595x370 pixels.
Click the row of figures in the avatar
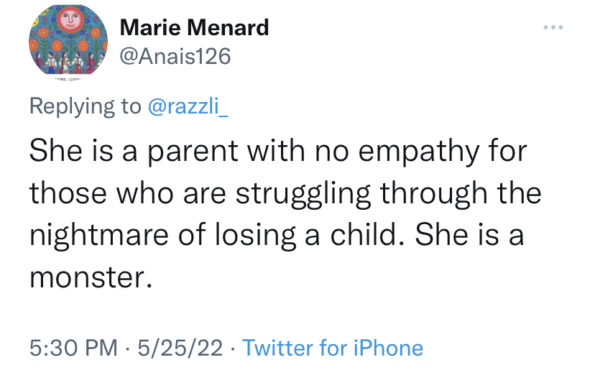point(68,62)
